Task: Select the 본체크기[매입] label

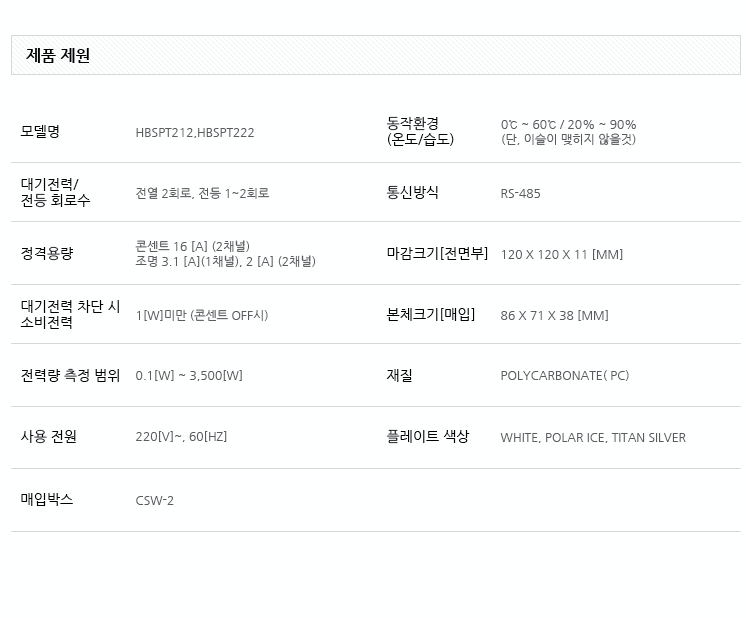Action: click(431, 314)
